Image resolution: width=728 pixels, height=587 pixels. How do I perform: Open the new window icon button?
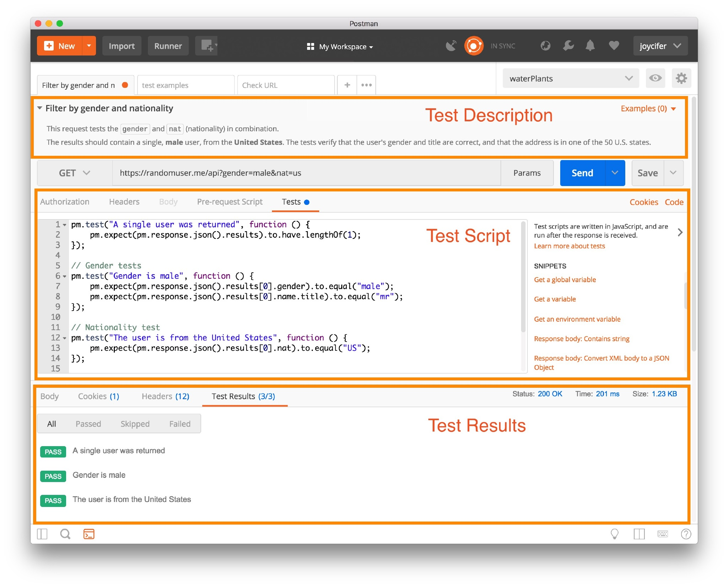207,46
